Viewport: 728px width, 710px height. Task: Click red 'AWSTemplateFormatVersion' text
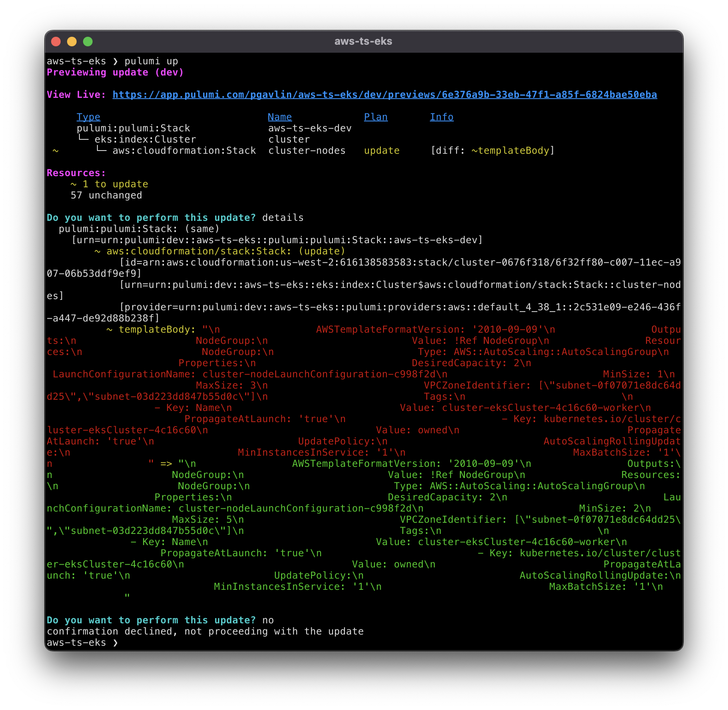pyautogui.click(x=388, y=329)
